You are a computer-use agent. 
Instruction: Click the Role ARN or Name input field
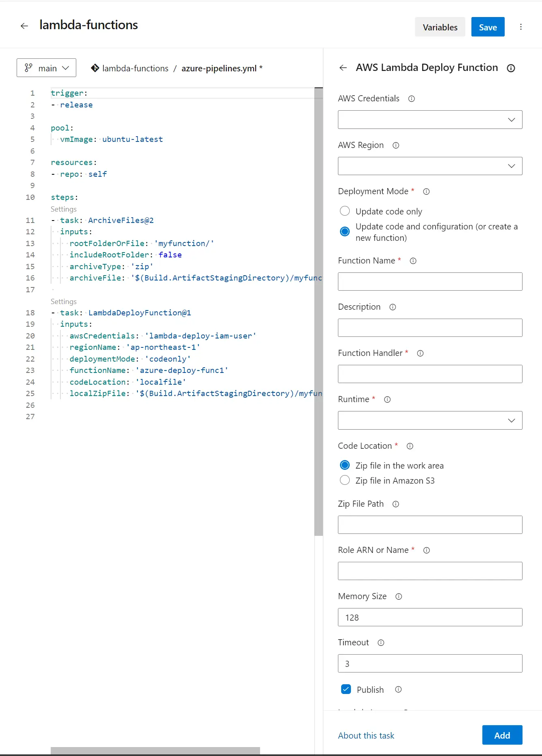point(430,571)
